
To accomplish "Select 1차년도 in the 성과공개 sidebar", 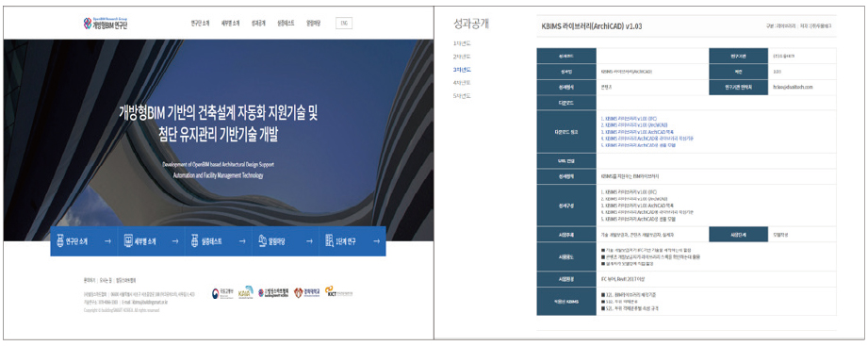I will [462, 43].
